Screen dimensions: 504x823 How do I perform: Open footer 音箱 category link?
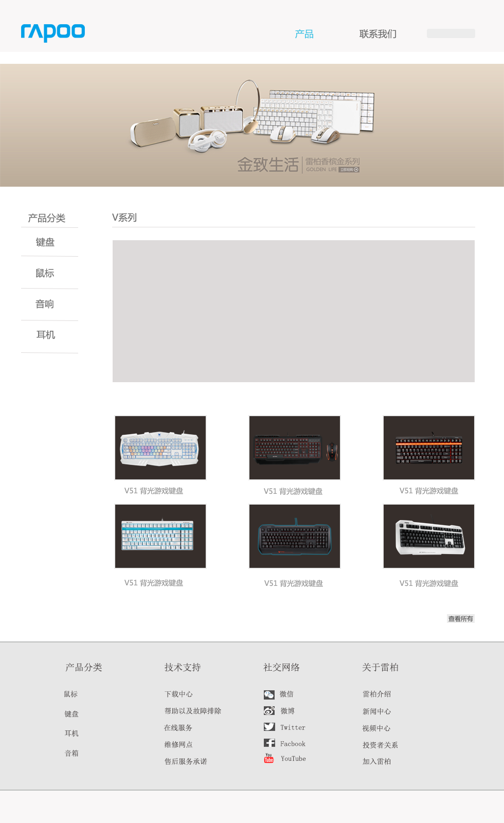point(71,753)
